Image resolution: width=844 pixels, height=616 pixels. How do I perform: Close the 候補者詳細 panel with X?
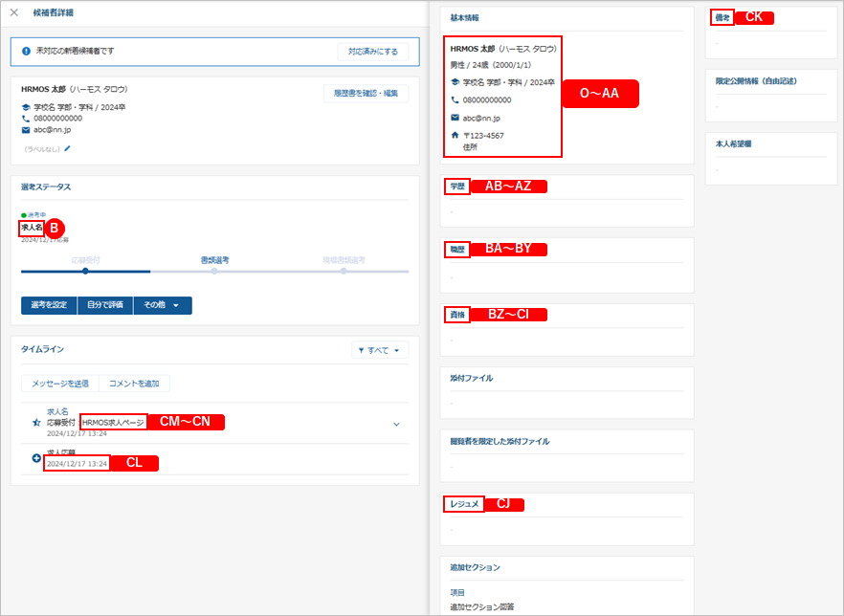click(x=13, y=13)
